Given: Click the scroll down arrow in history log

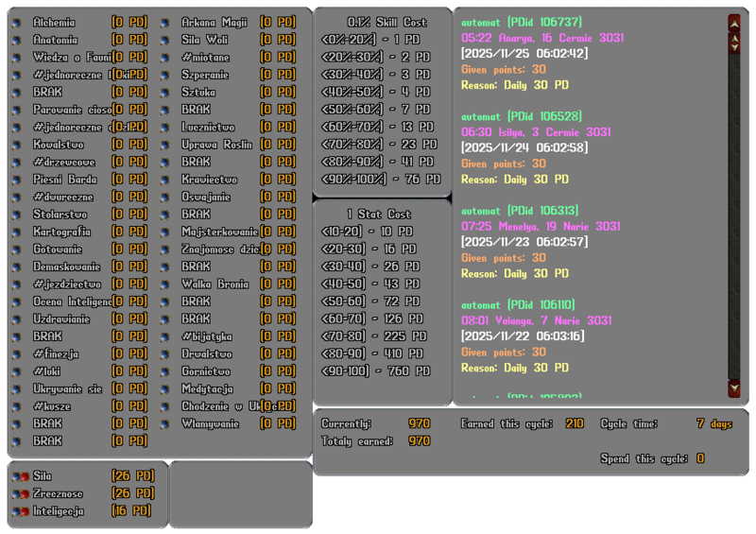Looking at the screenshot, I should 734,388.
